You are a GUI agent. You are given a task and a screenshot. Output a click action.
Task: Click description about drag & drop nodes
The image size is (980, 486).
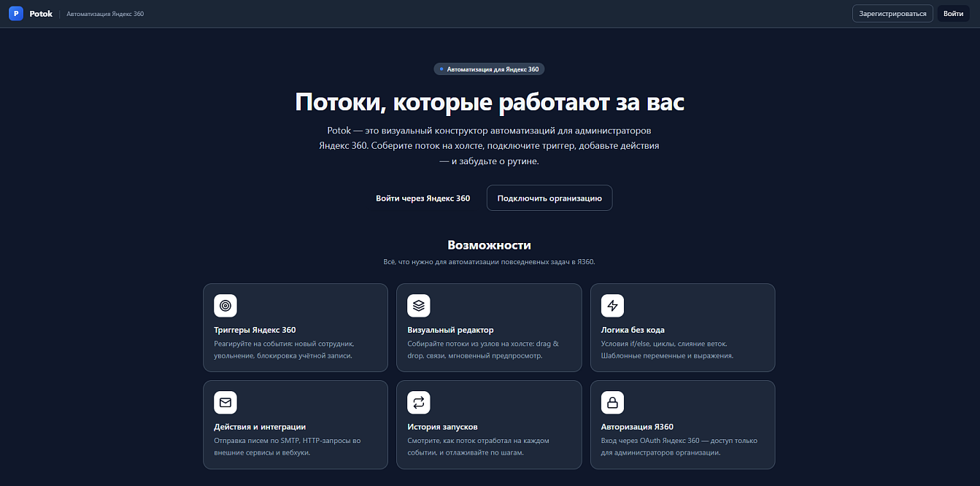click(x=483, y=350)
